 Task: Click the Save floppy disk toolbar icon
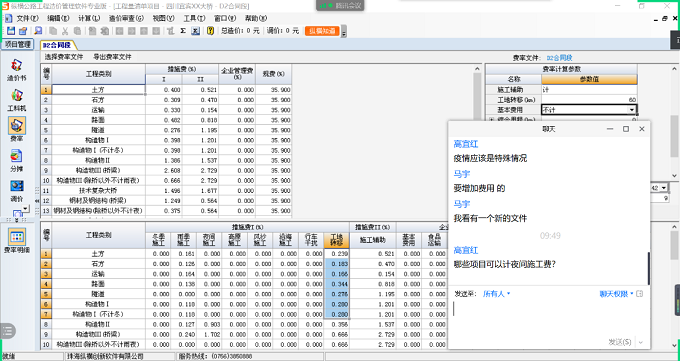[11, 31]
